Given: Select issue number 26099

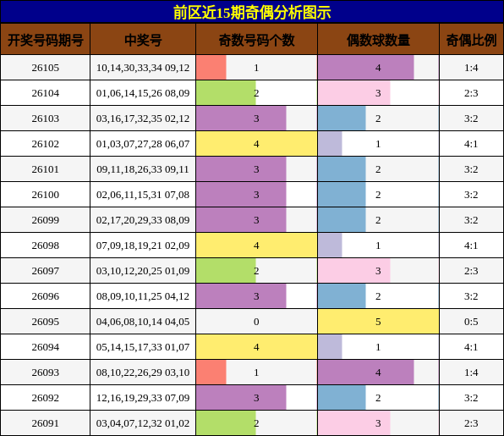Looking at the screenshot, I should pyautogui.click(x=46, y=220).
